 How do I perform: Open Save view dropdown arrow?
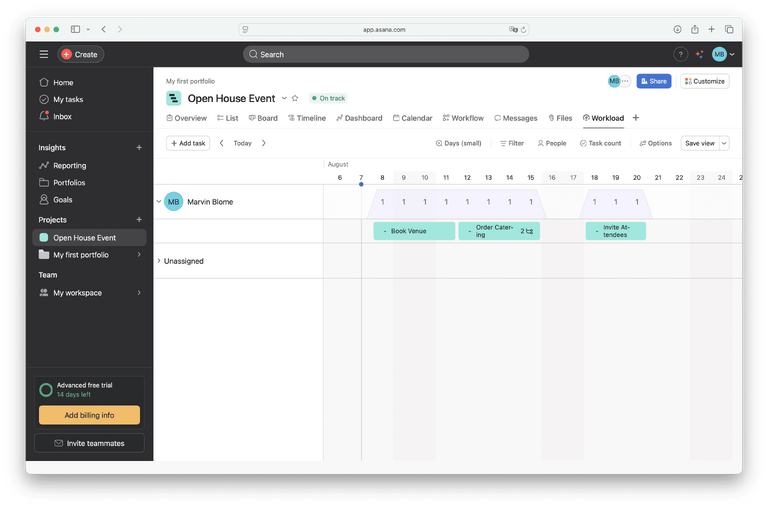pos(724,143)
